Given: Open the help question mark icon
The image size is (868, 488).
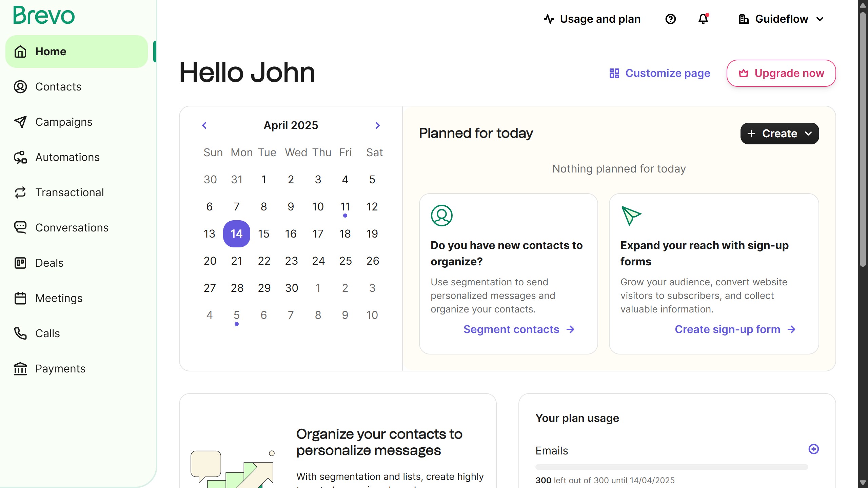Looking at the screenshot, I should (x=670, y=19).
